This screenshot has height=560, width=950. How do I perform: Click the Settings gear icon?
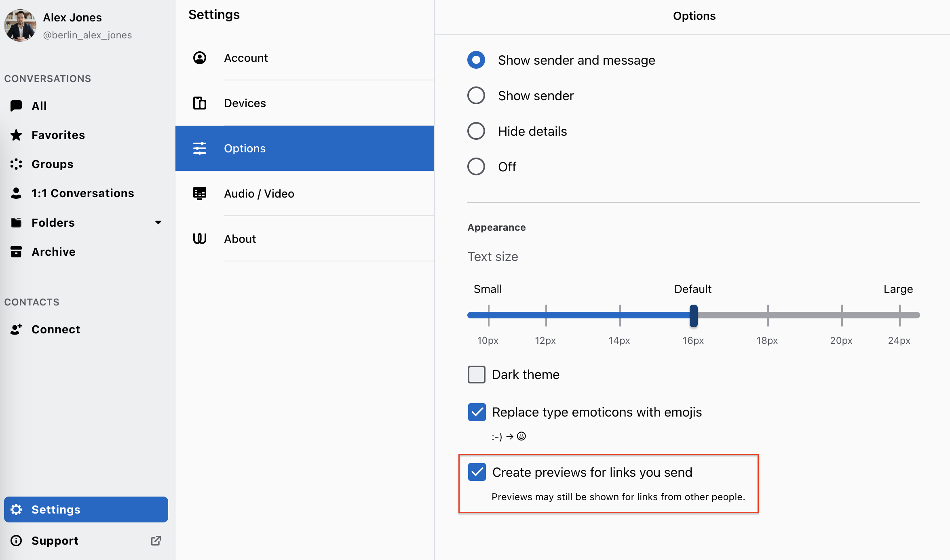16,509
